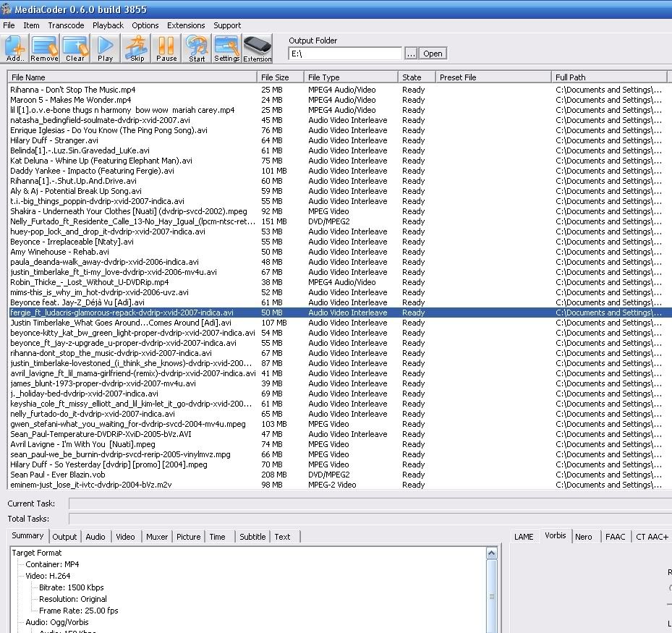Sort by the File Size column header

point(281,77)
